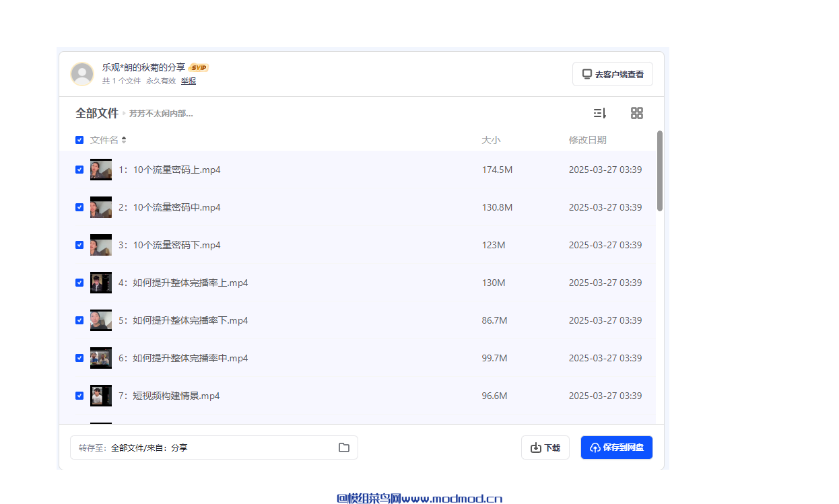Click the sharer name 乐观*朗的秋菊的分享
This screenshot has width=839, height=504.
[x=143, y=67]
